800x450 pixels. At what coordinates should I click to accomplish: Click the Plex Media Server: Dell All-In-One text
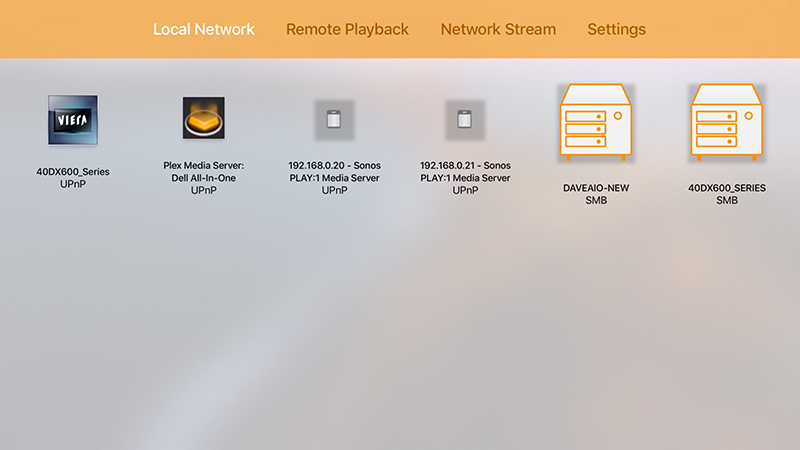(x=204, y=172)
